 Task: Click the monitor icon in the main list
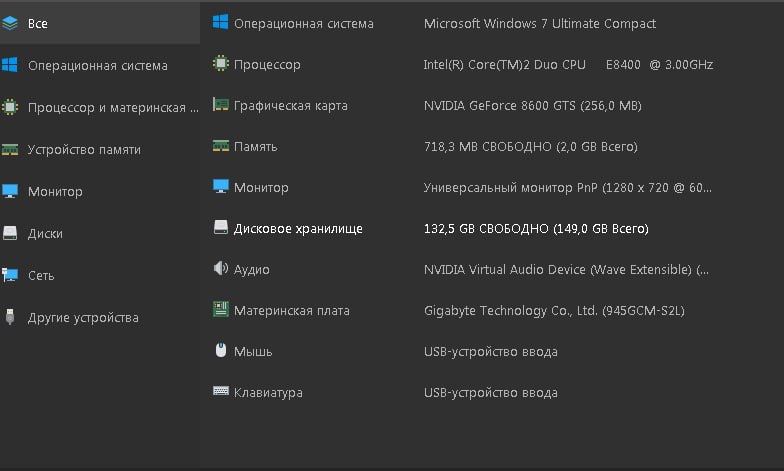[220, 186]
